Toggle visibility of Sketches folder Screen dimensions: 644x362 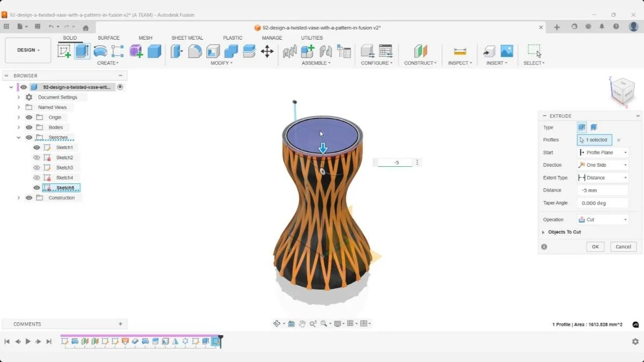tap(29, 137)
